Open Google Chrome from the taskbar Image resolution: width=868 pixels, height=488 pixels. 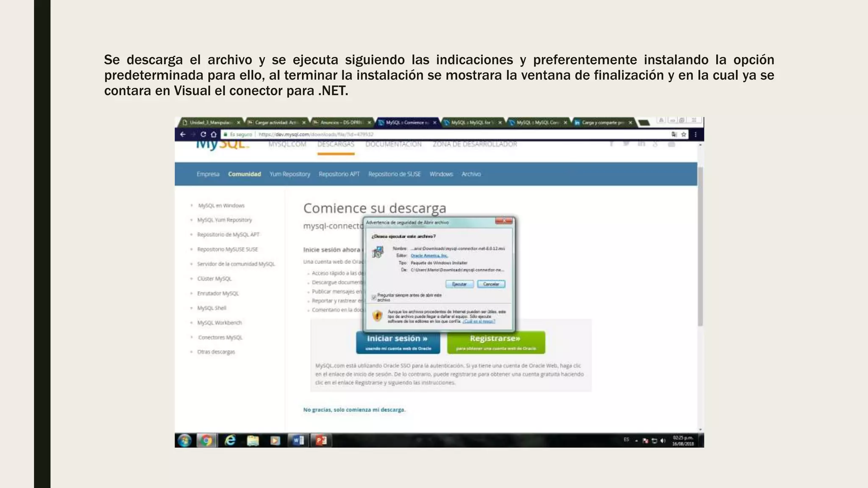coord(206,441)
